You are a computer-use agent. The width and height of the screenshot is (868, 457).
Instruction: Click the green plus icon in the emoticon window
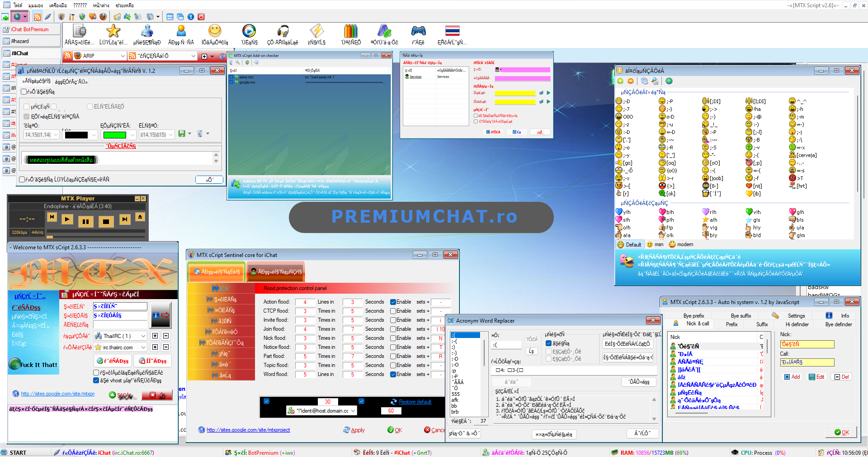coord(620,81)
